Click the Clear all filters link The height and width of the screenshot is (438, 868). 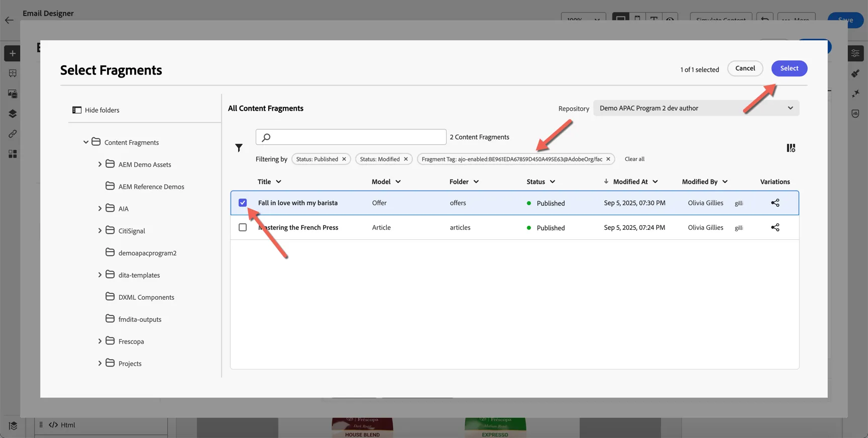634,159
